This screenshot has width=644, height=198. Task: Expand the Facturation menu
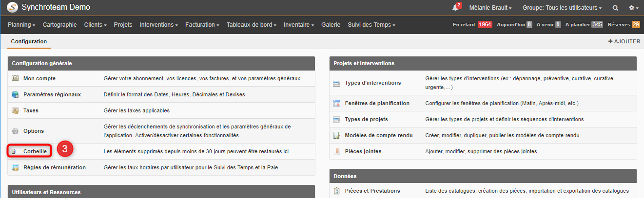202,24
